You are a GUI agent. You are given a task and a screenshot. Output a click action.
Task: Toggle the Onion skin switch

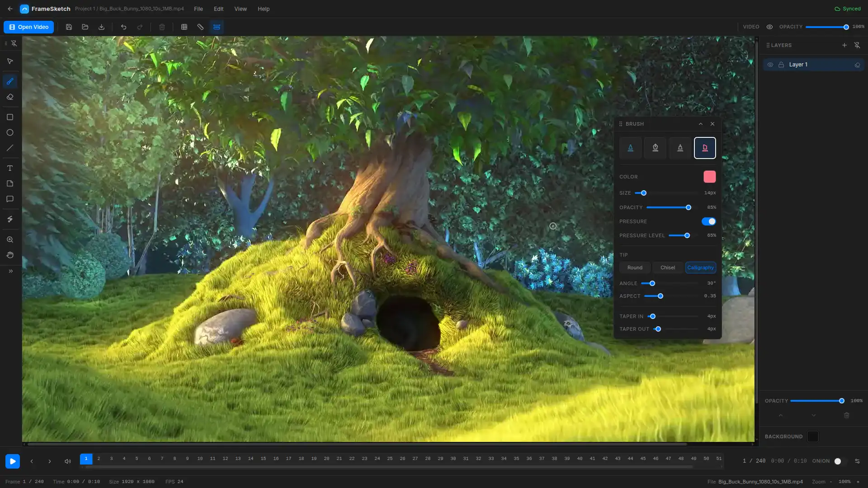click(840, 461)
